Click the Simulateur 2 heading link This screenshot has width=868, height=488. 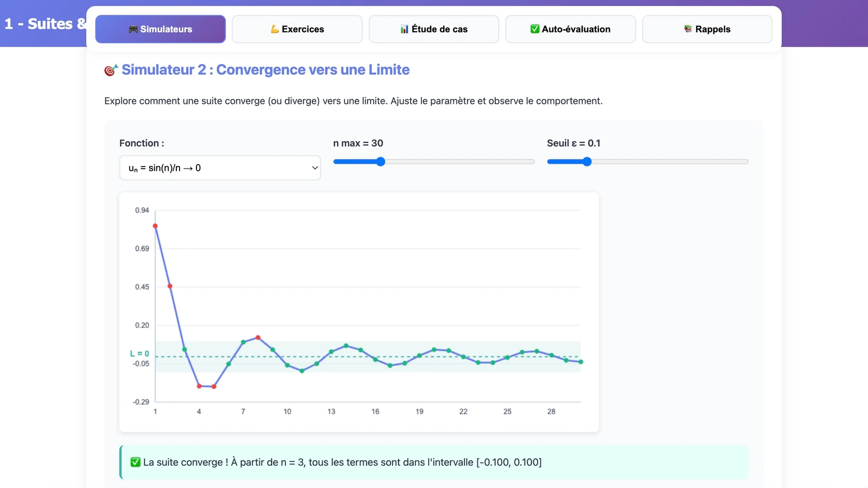(x=265, y=69)
